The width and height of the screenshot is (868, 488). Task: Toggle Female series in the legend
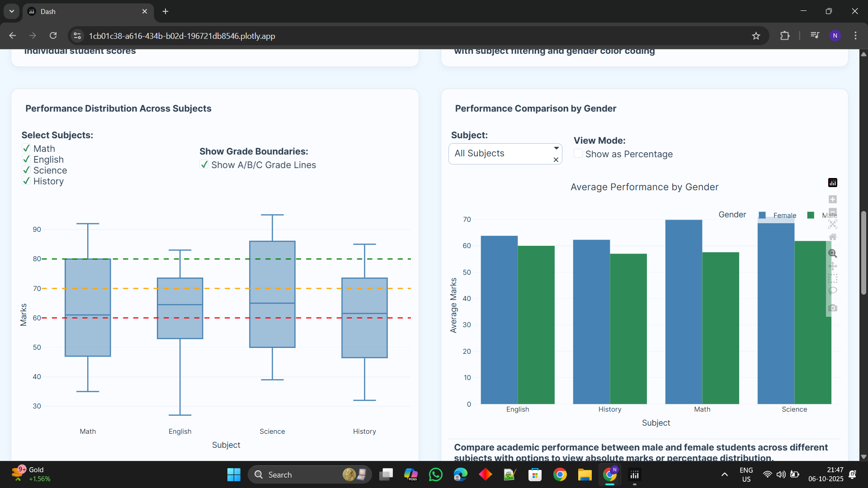784,216
